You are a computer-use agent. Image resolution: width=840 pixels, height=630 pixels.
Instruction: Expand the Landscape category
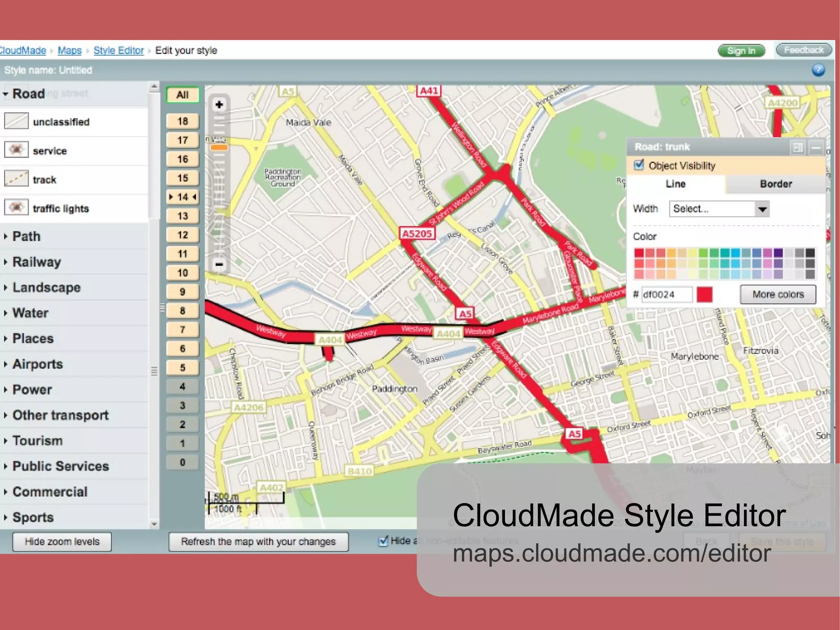coord(5,287)
